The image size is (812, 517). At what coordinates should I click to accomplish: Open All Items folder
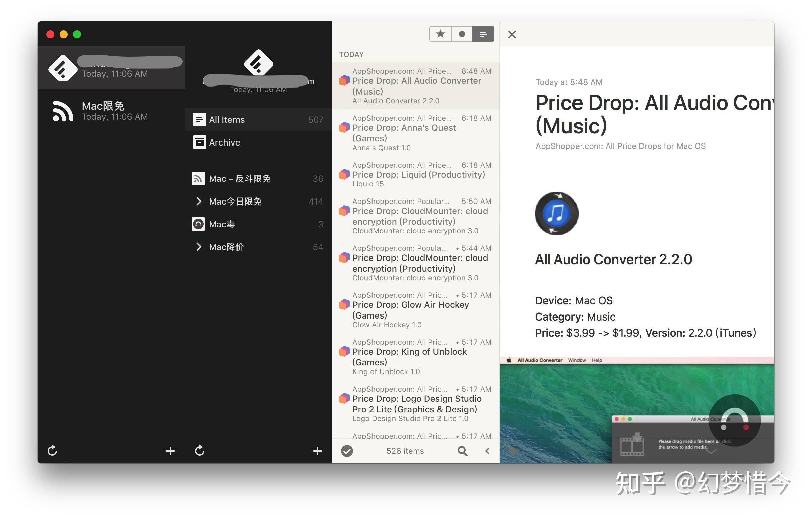click(x=258, y=119)
